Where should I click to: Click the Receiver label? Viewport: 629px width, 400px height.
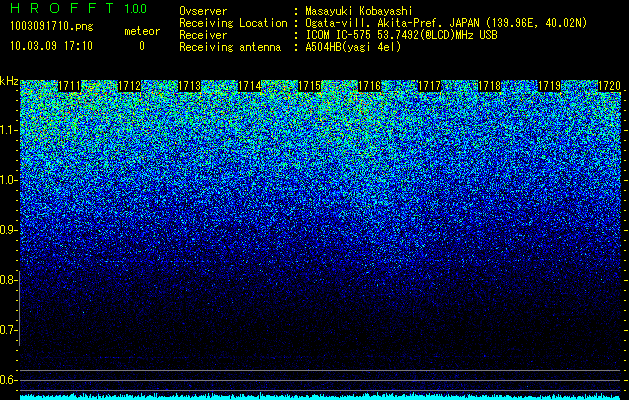203,35
